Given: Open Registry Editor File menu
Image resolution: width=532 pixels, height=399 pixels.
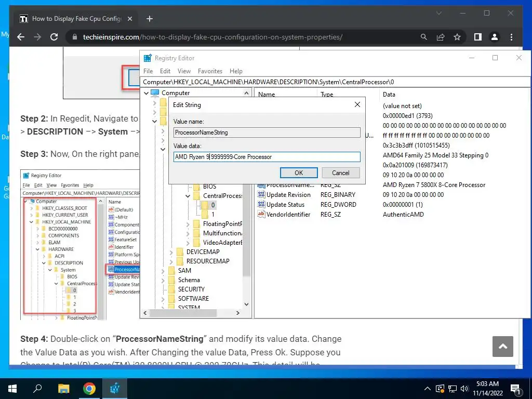Looking at the screenshot, I should [x=148, y=71].
